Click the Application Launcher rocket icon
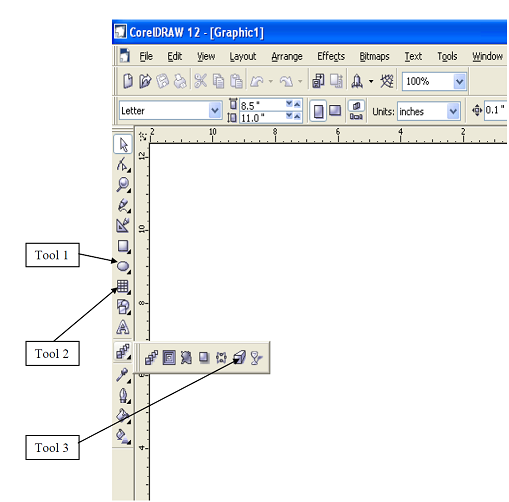 coord(357,81)
